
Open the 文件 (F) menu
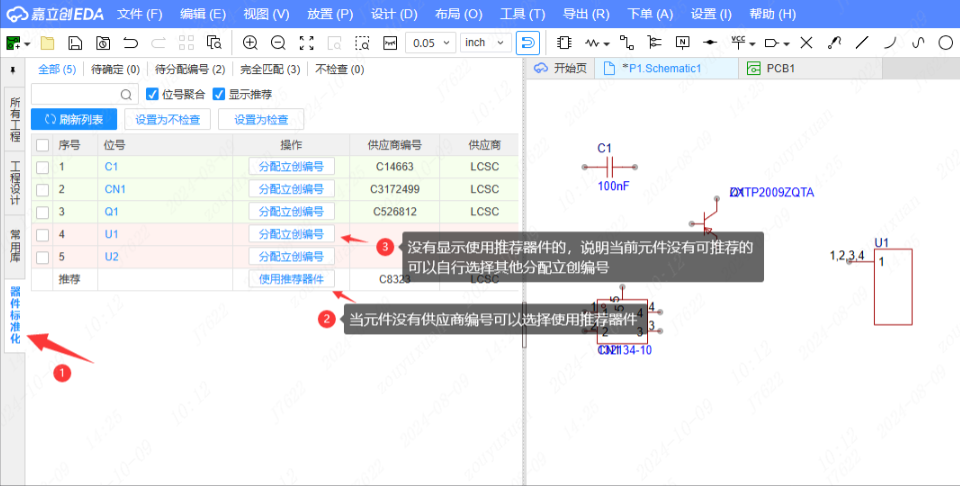[x=140, y=14]
